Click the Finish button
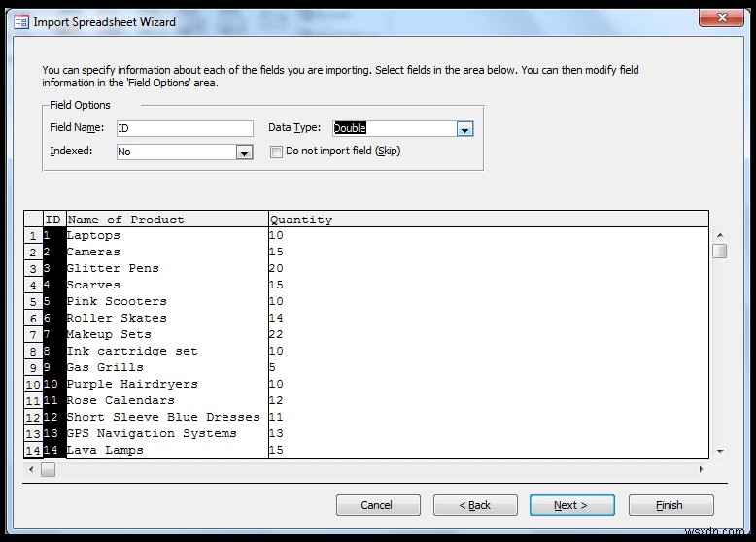 [x=670, y=505]
